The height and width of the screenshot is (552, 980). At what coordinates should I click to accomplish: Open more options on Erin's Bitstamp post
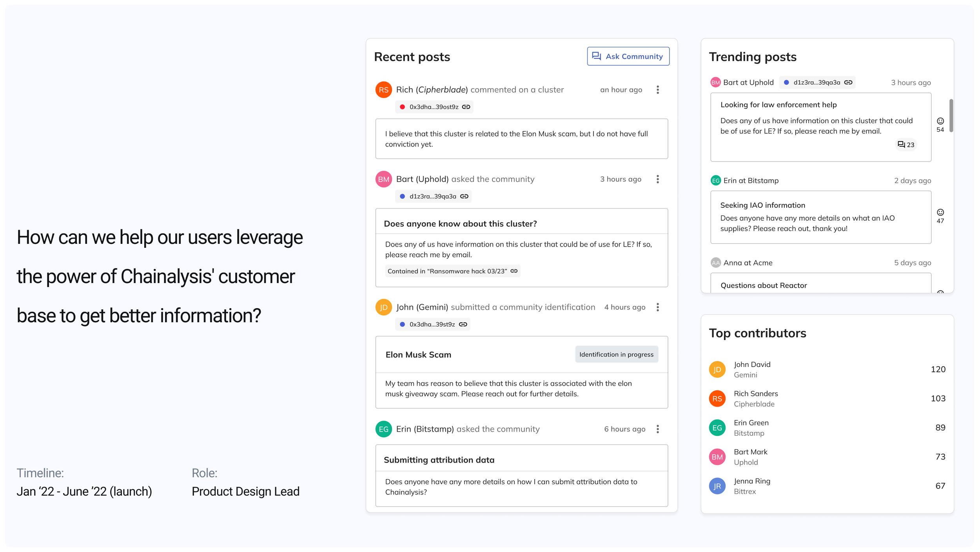658,429
